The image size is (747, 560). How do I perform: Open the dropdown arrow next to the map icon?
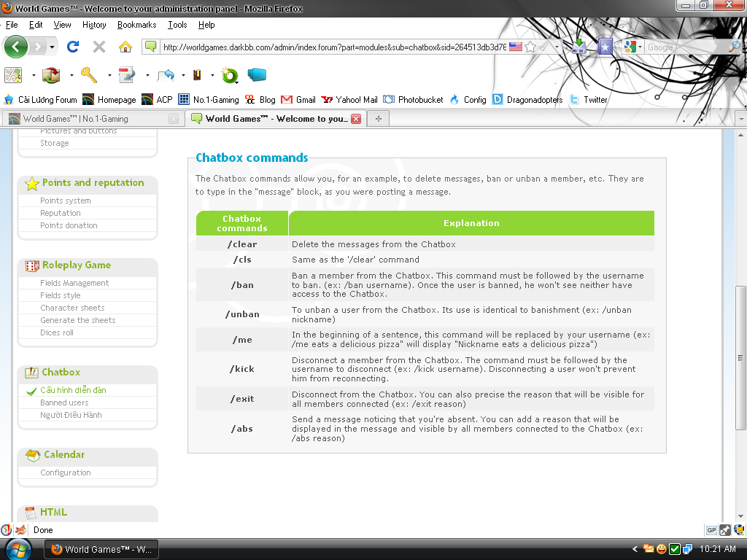click(x=34, y=75)
